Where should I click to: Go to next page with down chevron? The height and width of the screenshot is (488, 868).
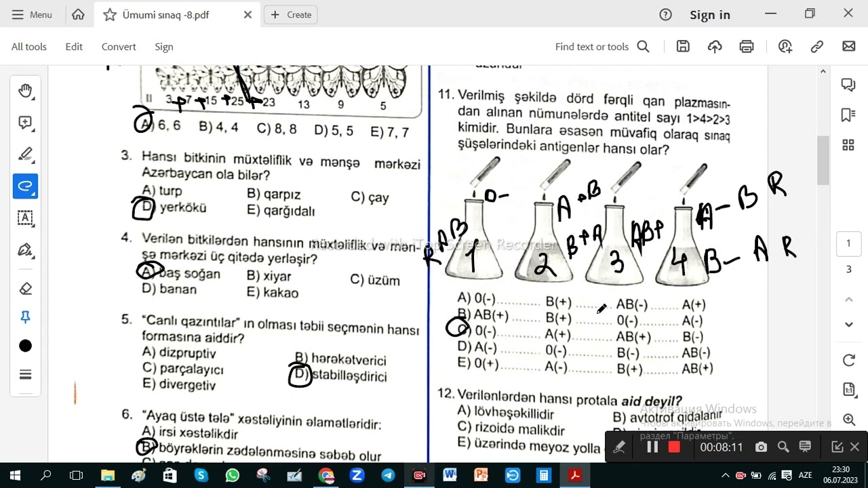848,325
